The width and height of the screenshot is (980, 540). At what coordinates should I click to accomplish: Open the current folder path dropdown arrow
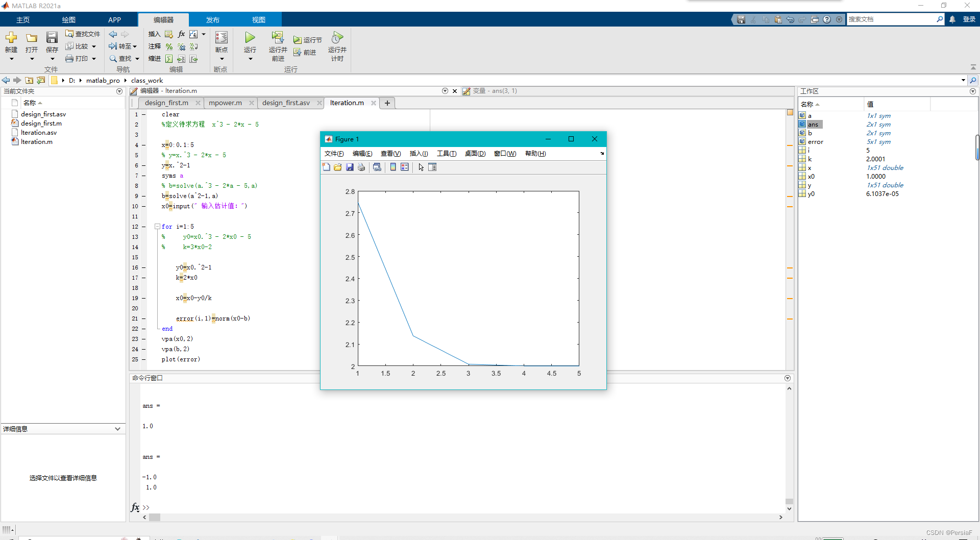pos(963,80)
